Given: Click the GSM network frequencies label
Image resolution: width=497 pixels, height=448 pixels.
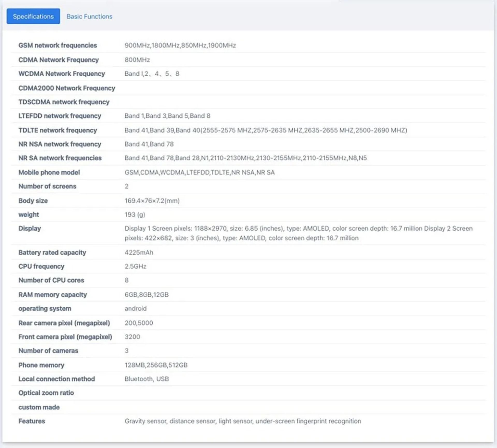Looking at the screenshot, I should 57,45.
